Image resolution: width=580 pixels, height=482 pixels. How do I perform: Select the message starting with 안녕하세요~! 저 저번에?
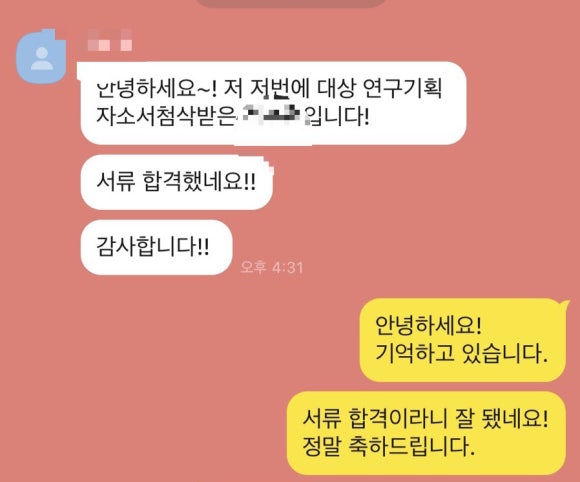point(273,103)
